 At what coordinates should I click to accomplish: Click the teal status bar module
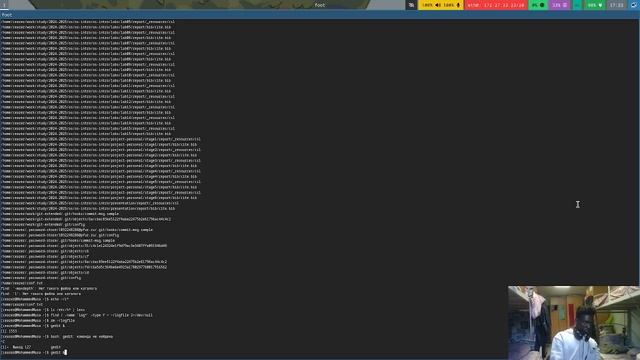[x=577, y=5]
